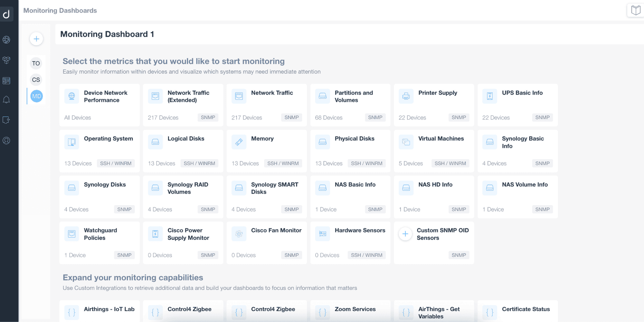Open the cubes inventory icon in the sidebar
Screen dimensions: 644x322
click(x=6, y=60)
